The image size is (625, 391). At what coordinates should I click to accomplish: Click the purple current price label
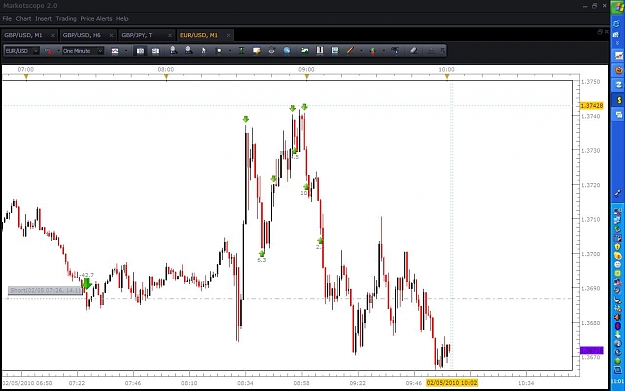pyautogui.click(x=592, y=350)
